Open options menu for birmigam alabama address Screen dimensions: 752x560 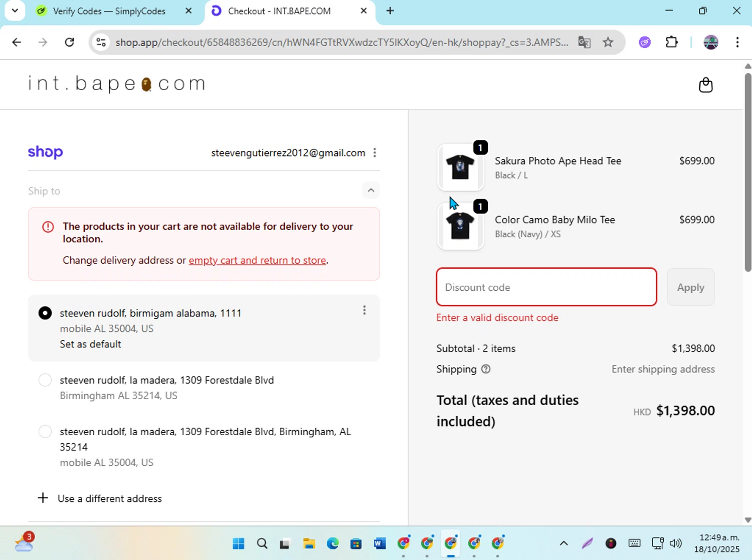click(x=364, y=310)
